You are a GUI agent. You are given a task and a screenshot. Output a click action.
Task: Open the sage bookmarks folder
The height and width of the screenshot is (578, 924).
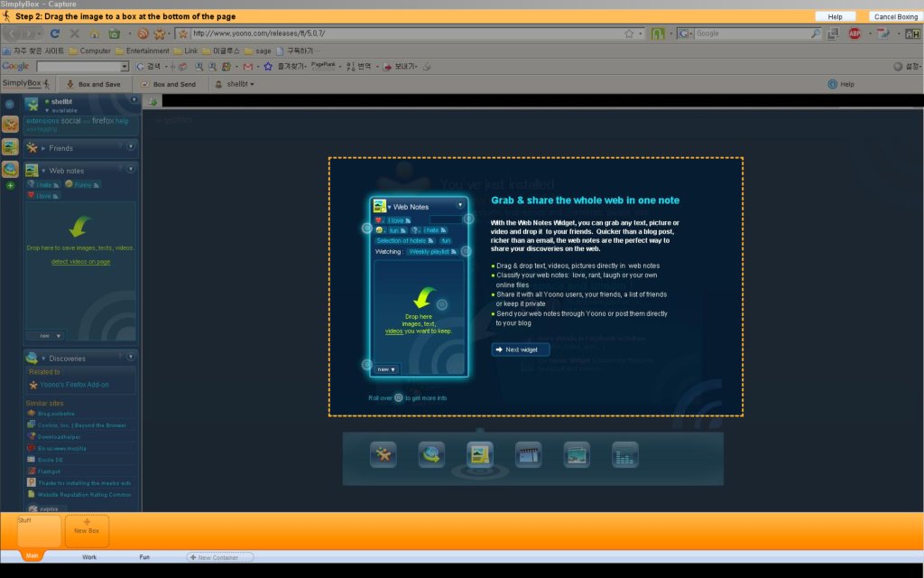[257, 51]
